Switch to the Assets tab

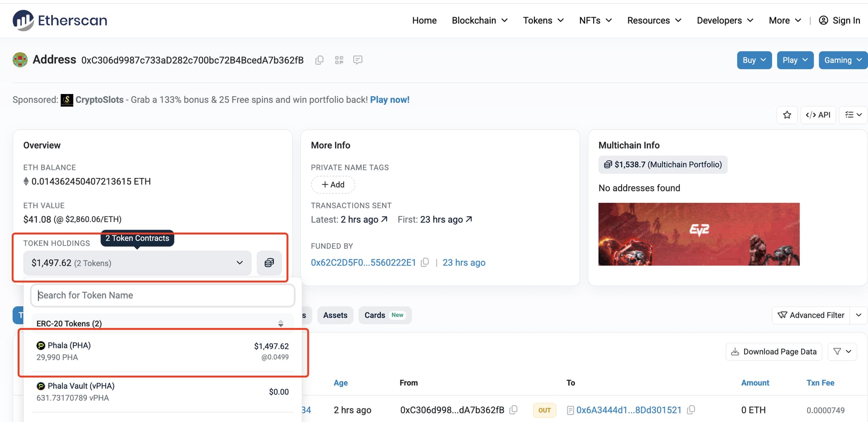pos(335,315)
